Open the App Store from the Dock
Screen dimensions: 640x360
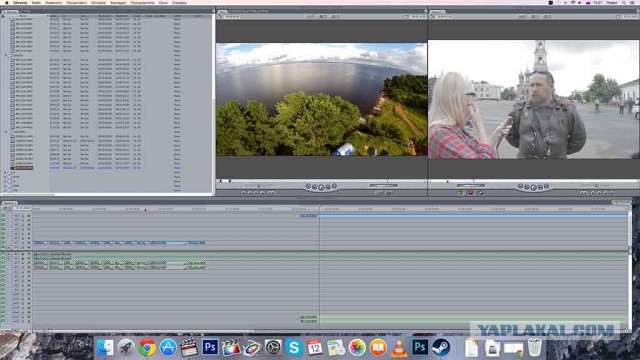168,348
